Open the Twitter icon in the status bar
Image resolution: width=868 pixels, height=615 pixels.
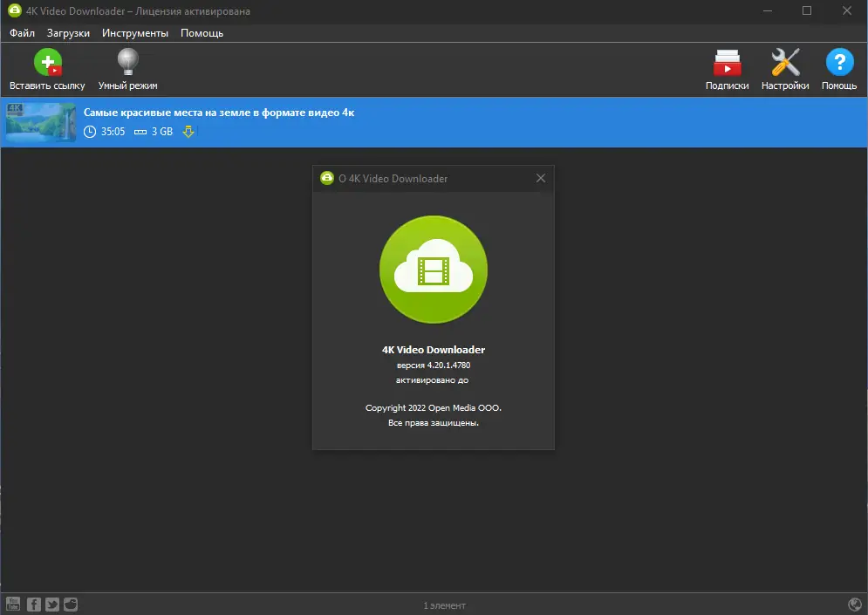[51, 604]
